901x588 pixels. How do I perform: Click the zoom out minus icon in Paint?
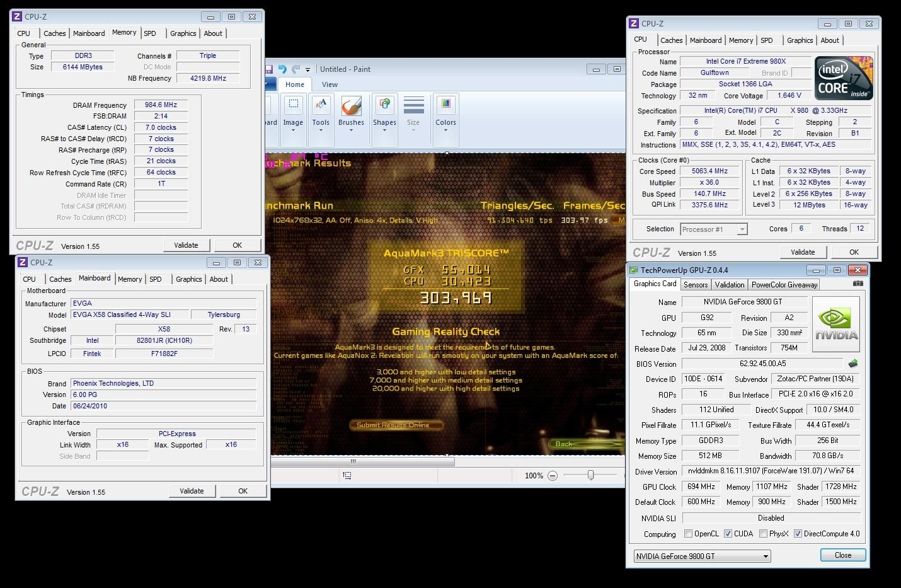point(553,476)
